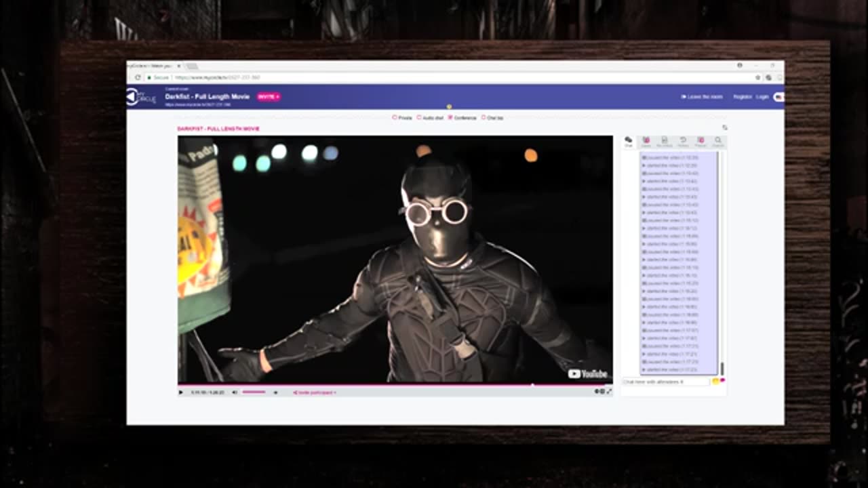The height and width of the screenshot is (488, 868).
Task: Click the Secure padlock in address bar
Action: coord(149,77)
